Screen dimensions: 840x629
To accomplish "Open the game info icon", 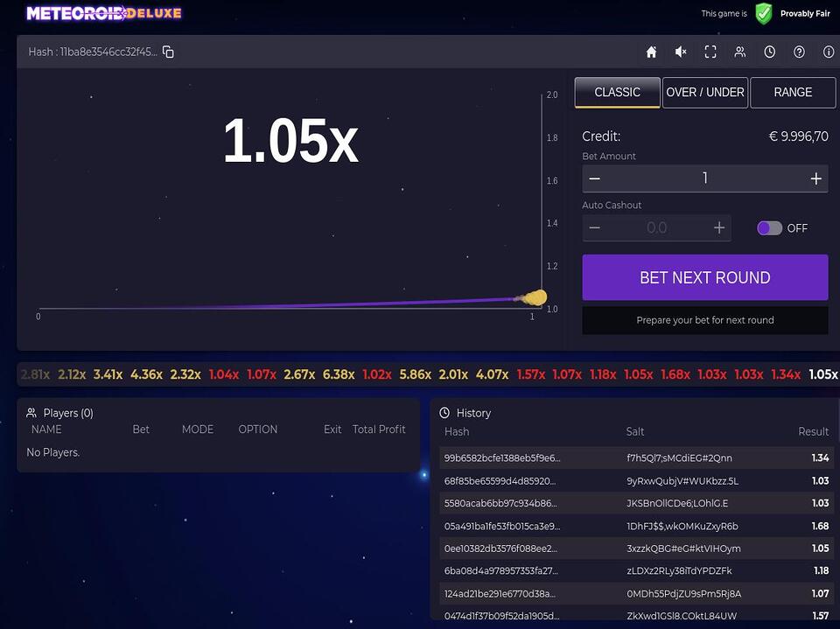I will [x=828, y=52].
